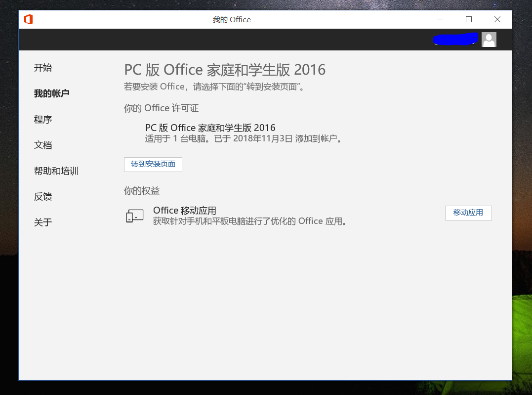
Task: Close the 我的 Office window
Action: pos(497,20)
